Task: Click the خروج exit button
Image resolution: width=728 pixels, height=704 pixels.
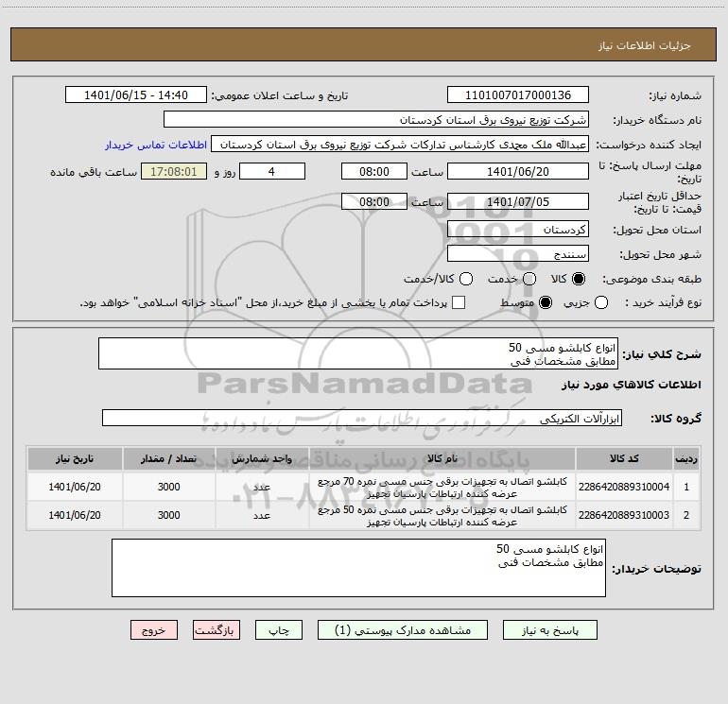Action: pyautogui.click(x=154, y=630)
